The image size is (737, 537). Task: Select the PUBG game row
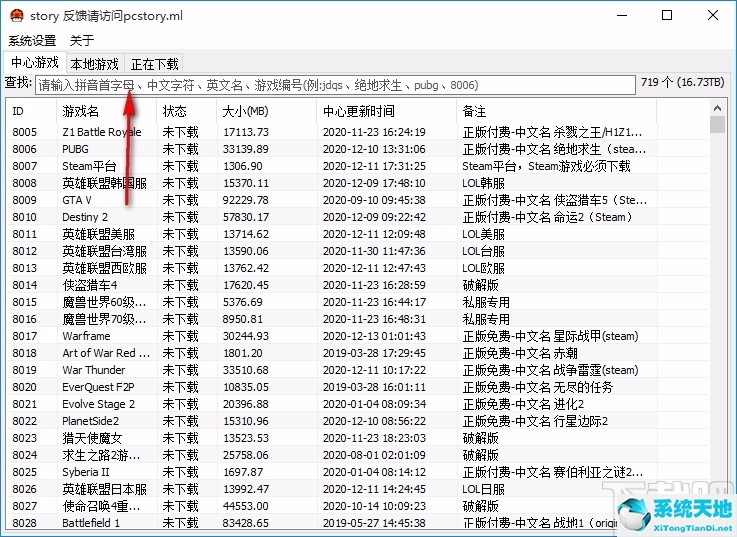(358, 149)
